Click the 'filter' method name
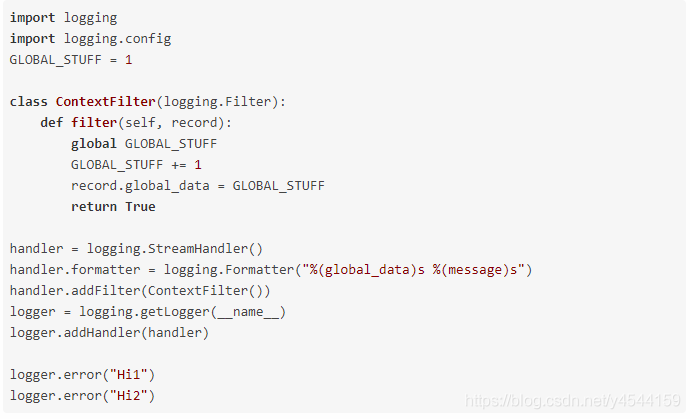 click(94, 123)
